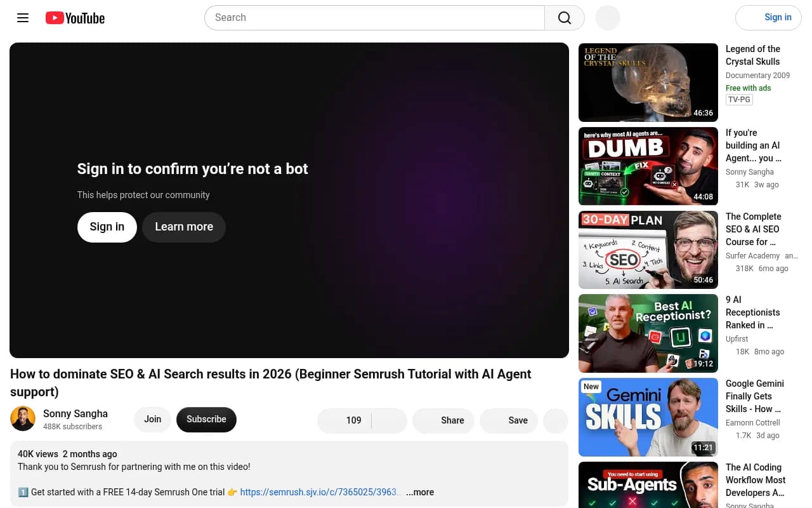Save the video to a playlist
Screen dimensions: 812x508
[x=509, y=420]
